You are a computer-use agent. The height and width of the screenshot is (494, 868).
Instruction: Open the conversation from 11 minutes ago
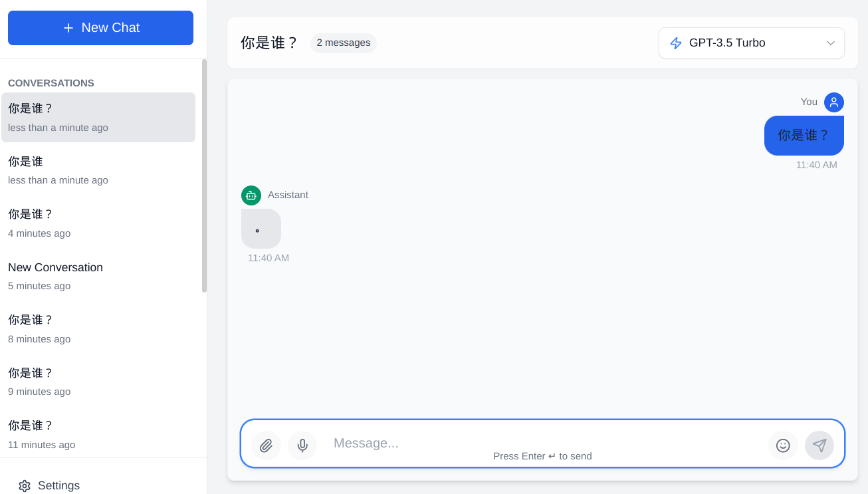coord(98,434)
